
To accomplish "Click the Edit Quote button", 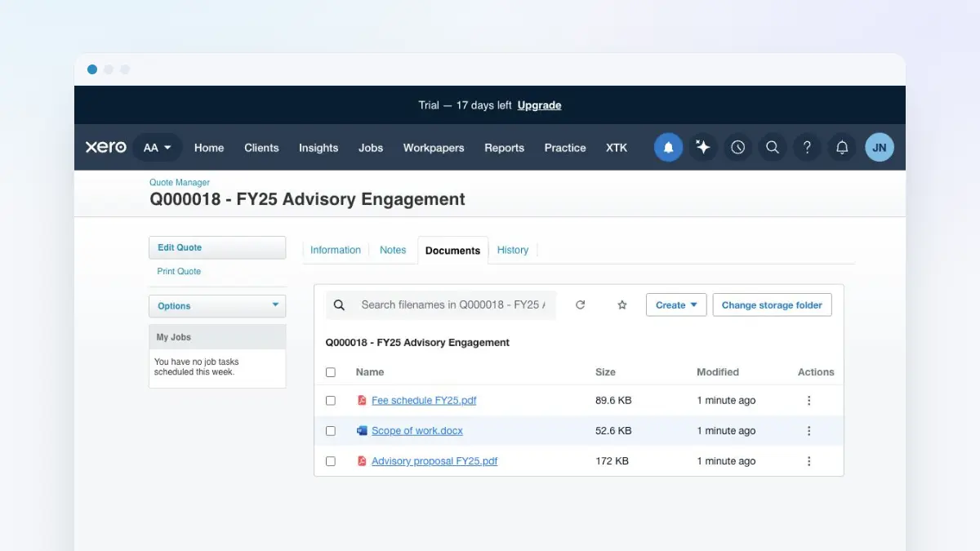I will [x=217, y=247].
